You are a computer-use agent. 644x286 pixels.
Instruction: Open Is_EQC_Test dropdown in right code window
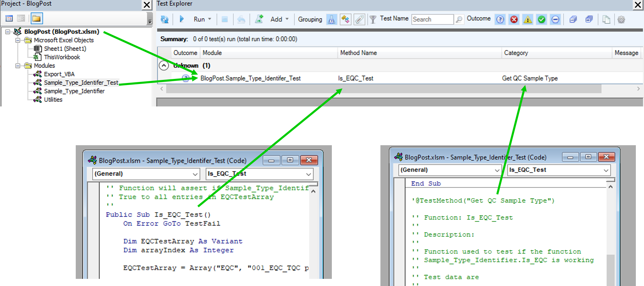point(606,170)
